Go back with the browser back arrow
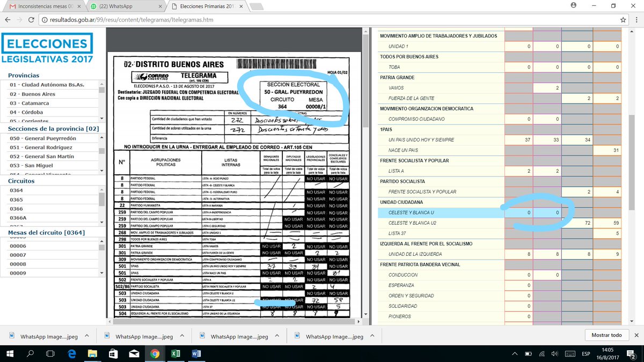 (x=7, y=20)
